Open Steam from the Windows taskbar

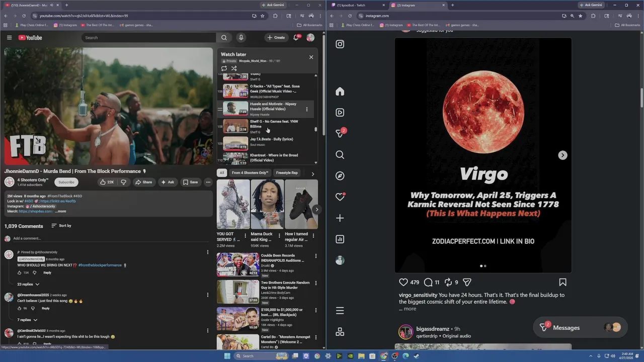[x=417, y=356]
